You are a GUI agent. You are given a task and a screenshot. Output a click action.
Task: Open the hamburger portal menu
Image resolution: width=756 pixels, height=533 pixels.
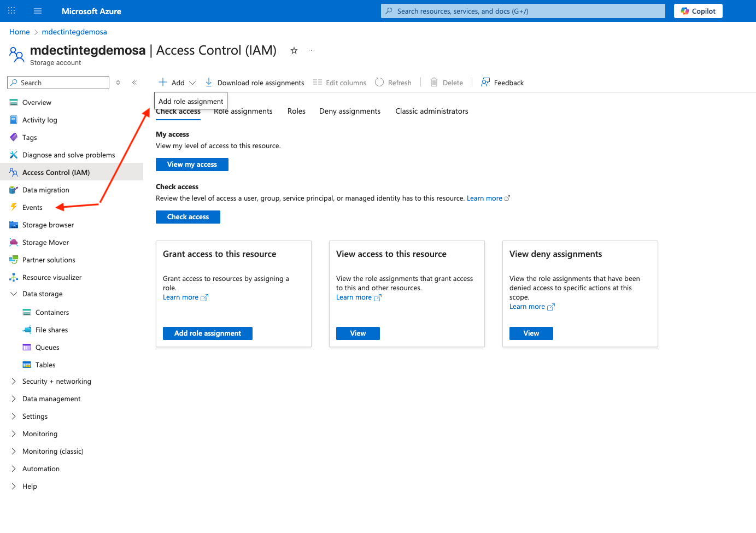38,11
